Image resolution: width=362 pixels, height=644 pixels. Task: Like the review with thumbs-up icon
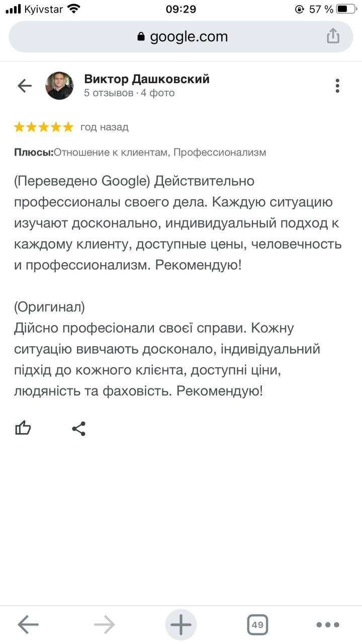23,429
